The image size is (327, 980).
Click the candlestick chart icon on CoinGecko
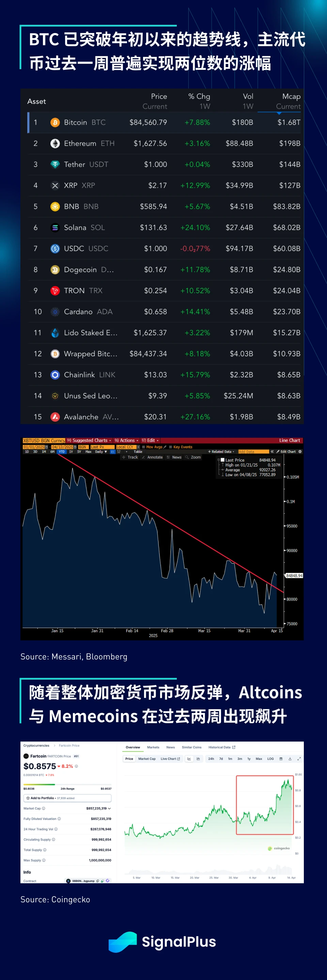coord(198,759)
